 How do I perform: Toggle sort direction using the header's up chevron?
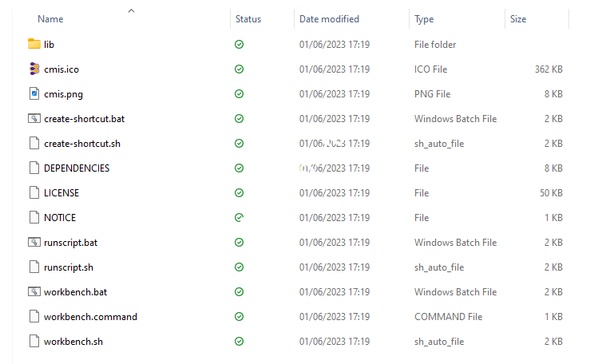(x=131, y=10)
